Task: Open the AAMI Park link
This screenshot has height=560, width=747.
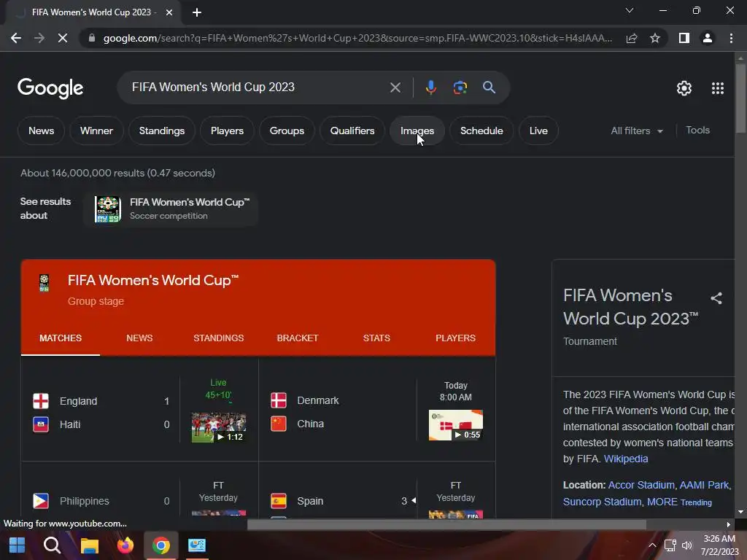Action: pyautogui.click(x=704, y=485)
